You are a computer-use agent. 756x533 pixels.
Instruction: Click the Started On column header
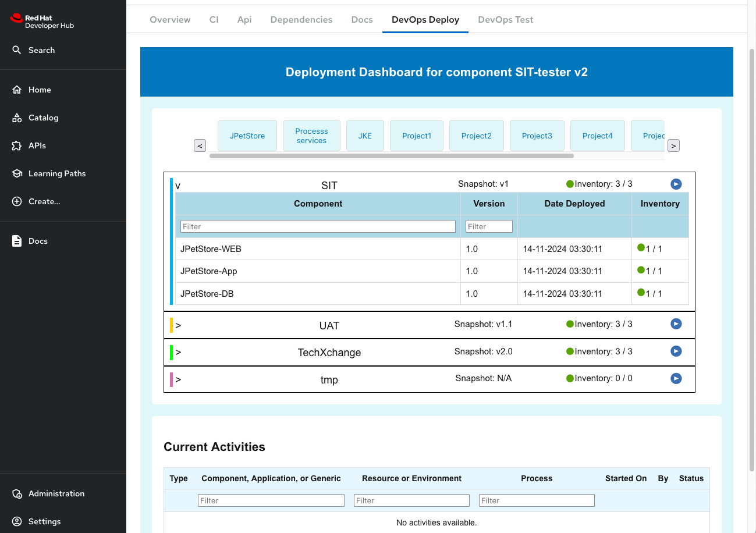coord(626,478)
